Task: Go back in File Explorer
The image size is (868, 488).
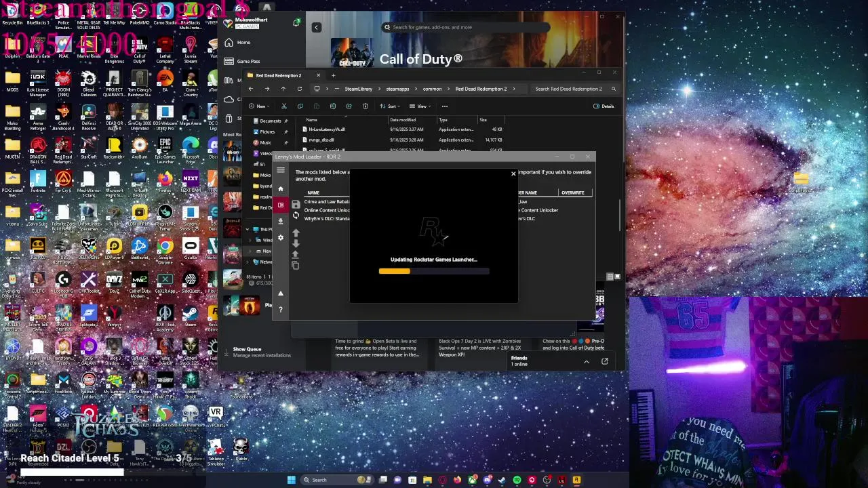Action: tap(251, 89)
